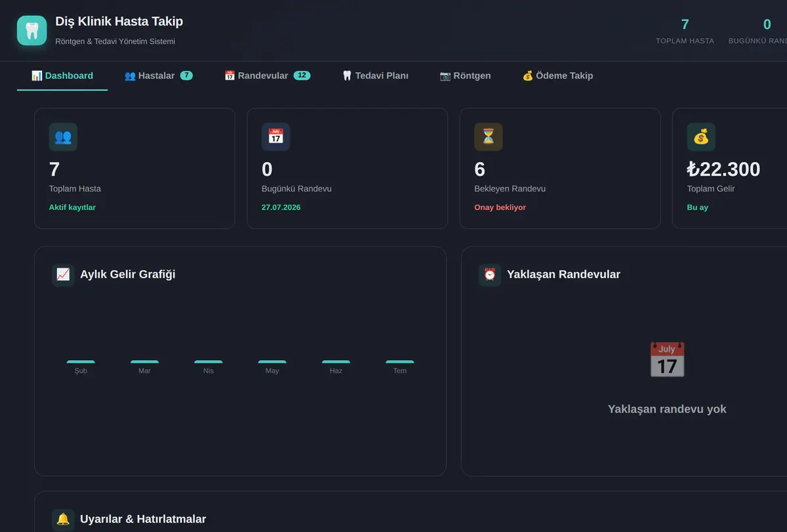The image size is (787, 532).
Task: Click the "Bu ay" label
Action: tap(698, 207)
